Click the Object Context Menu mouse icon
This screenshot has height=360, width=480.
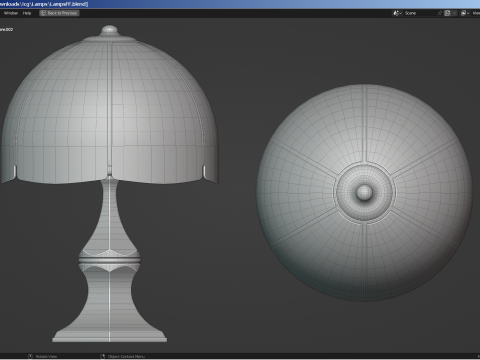pyautogui.click(x=103, y=356)
